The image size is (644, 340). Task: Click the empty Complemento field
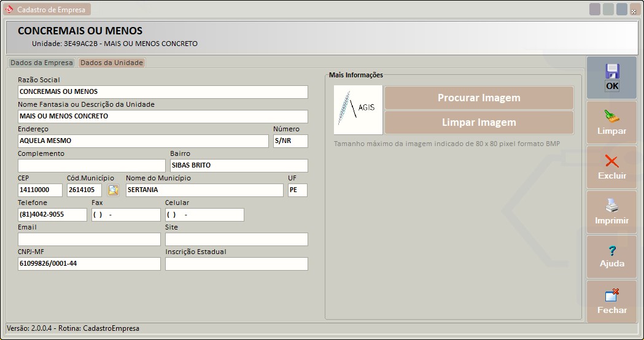[x=91, y=166]
